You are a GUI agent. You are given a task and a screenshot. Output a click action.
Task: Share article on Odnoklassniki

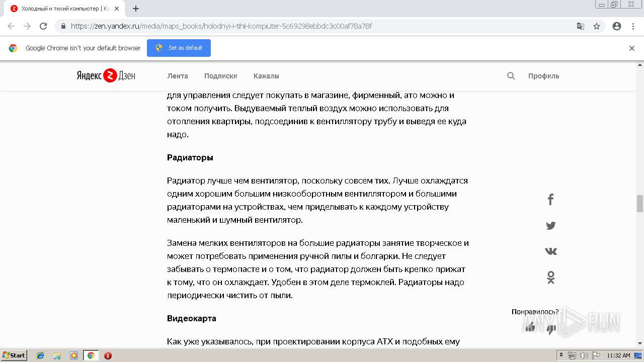coord(550,277)
